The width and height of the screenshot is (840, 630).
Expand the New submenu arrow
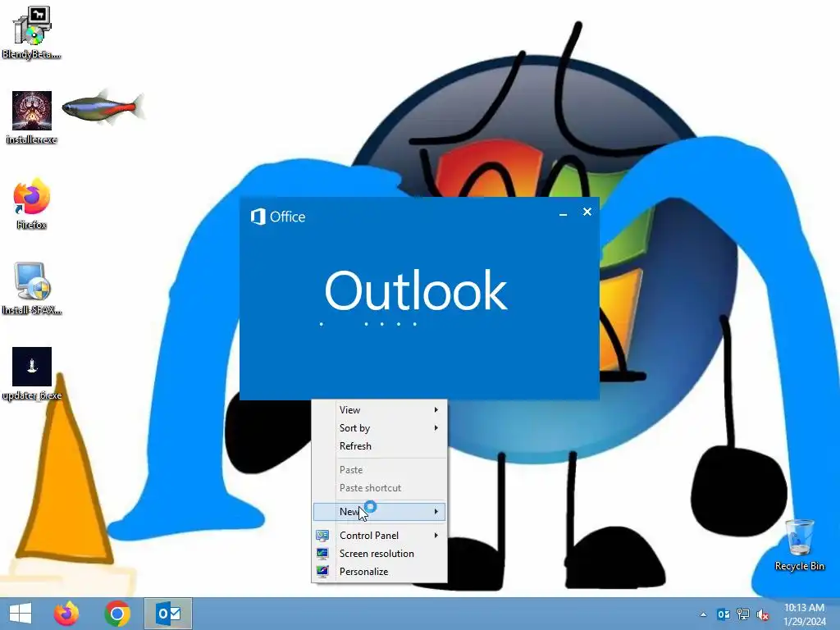tap(436, 512)
